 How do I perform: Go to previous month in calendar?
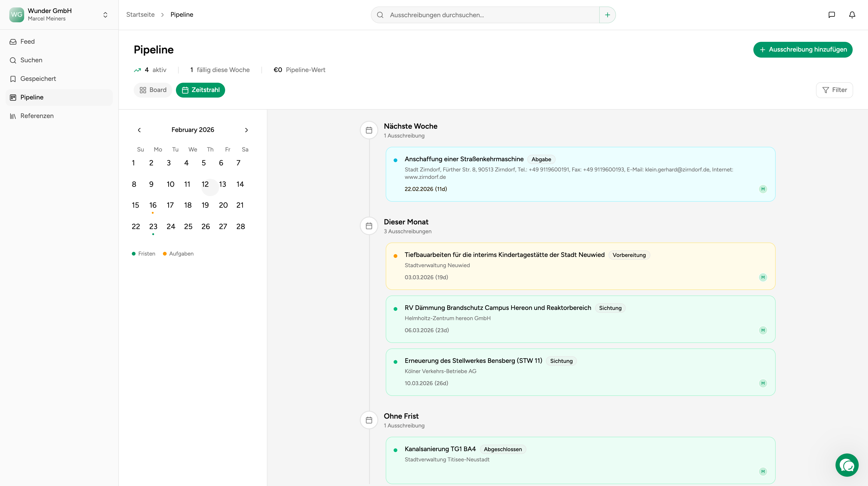[139, 130]
